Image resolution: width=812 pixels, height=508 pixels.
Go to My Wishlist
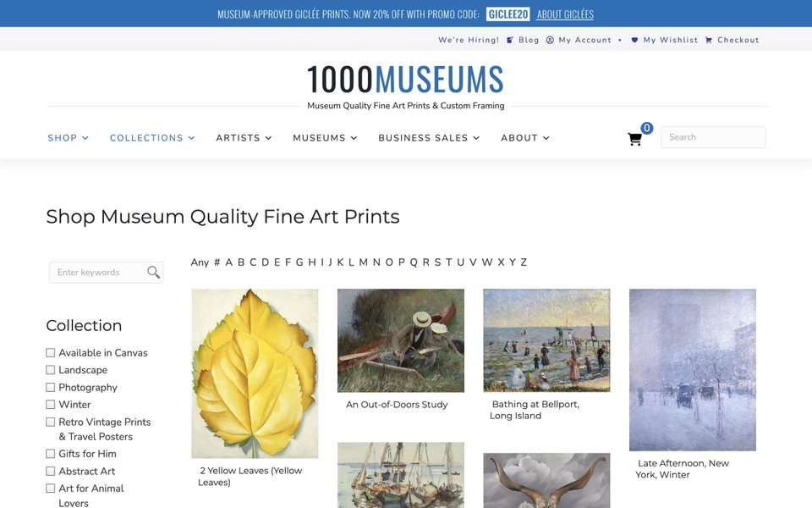coord(671,40)
